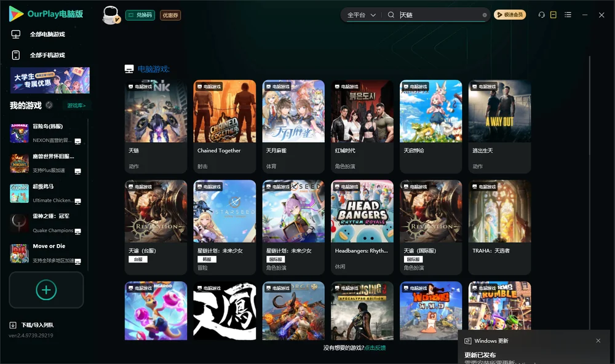Viewport: 615px width, 364px height.
Task: Open the 大学生专属优惠 promotional banner
Action: 50,81
